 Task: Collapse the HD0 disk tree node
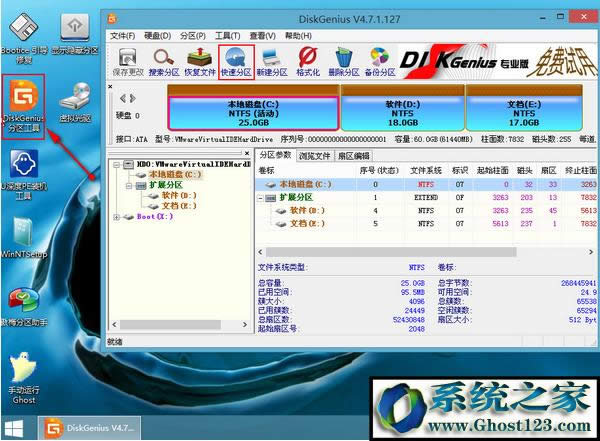click(x=116, y=163)
